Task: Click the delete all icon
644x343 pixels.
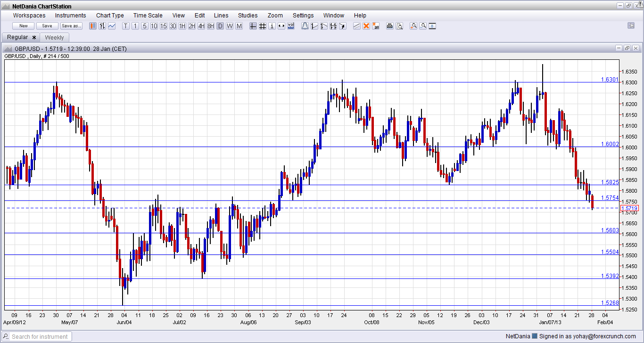Action: click(x=376, y=26)
